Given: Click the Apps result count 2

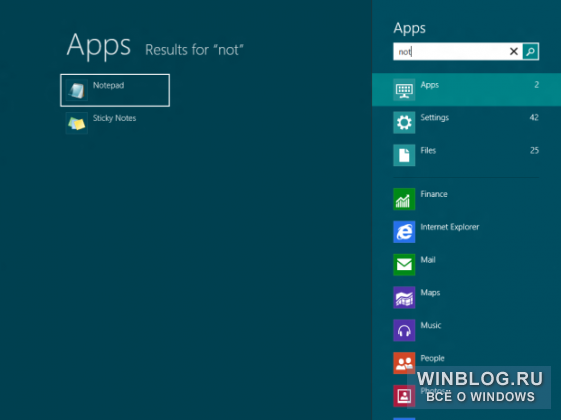Looking at the screenshot, I should (536, 85).
